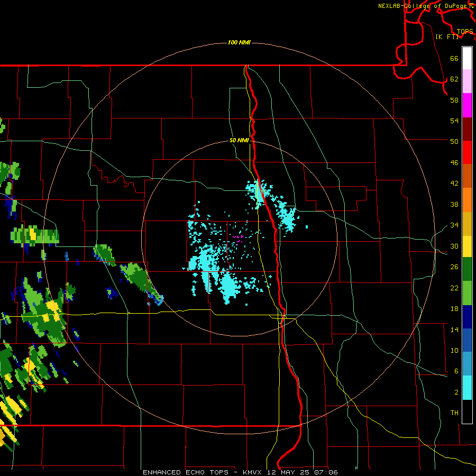Select the magenta legend color swatch

(467, 105)
